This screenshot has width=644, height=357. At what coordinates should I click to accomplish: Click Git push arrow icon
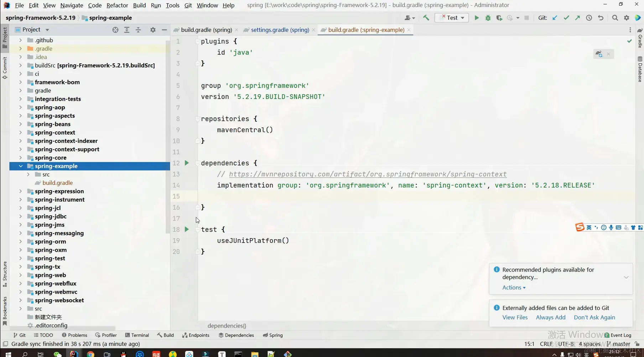[x=577, y=18]
